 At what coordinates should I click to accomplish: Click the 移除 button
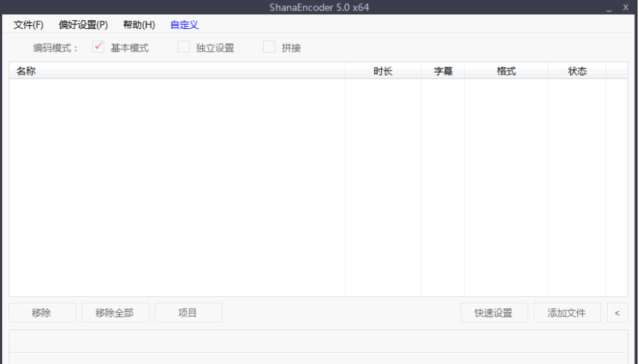click(x=42, y=313)
